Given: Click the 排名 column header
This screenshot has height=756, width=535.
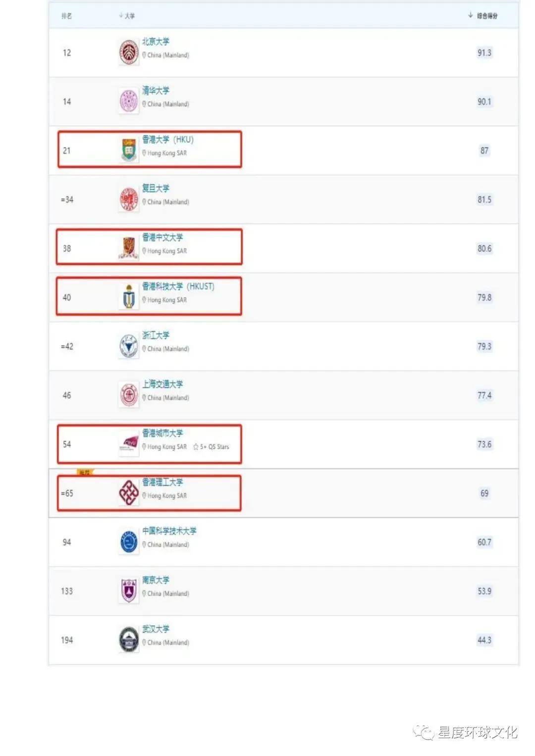Looking at the screenshot, I should (x=67, y=16).
